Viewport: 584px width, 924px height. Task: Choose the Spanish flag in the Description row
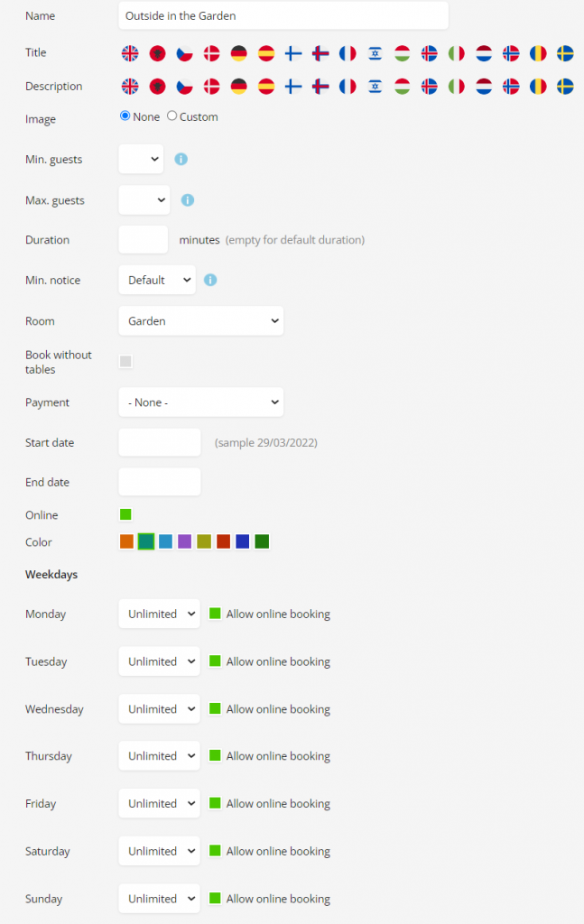pos(266,87)
